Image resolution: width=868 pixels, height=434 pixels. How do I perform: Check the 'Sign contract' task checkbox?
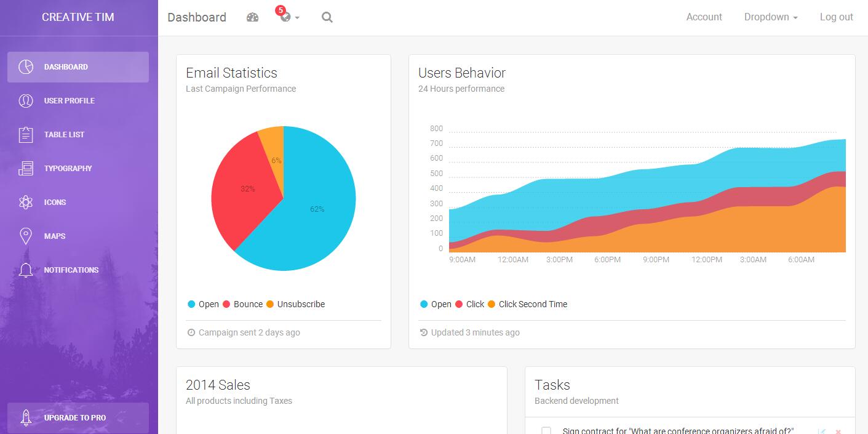(x=546, y=430)
